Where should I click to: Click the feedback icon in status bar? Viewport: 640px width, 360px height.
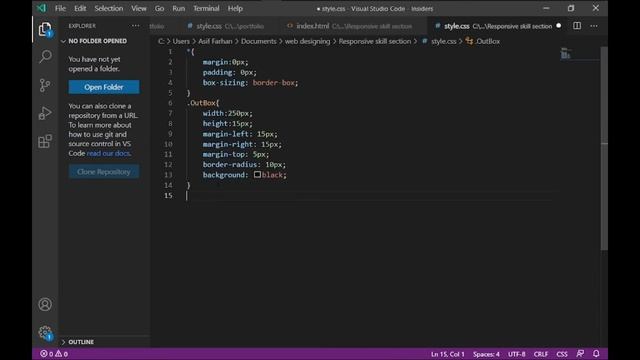click(580, 353)
